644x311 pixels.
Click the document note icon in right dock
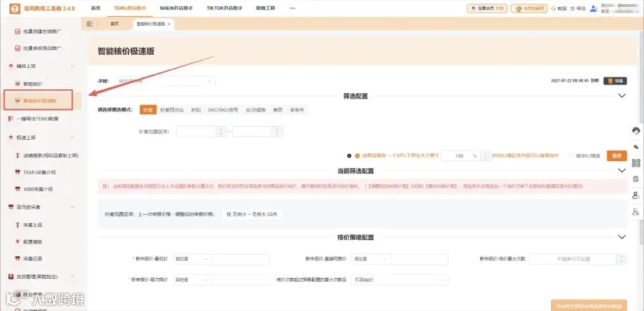636,179
